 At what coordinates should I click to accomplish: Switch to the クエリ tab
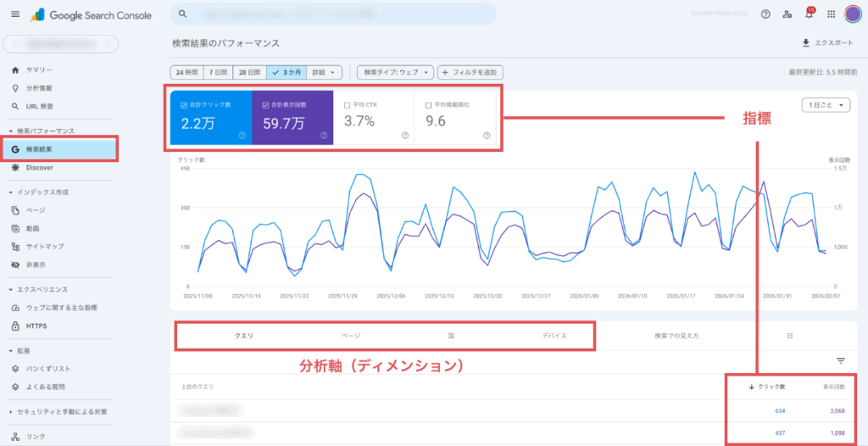point(244,336)
